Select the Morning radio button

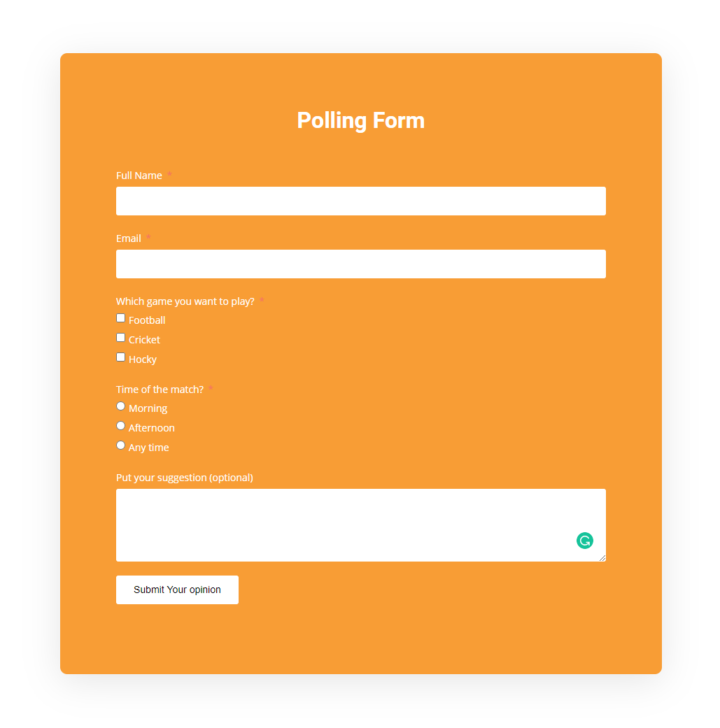click(121, 406)
